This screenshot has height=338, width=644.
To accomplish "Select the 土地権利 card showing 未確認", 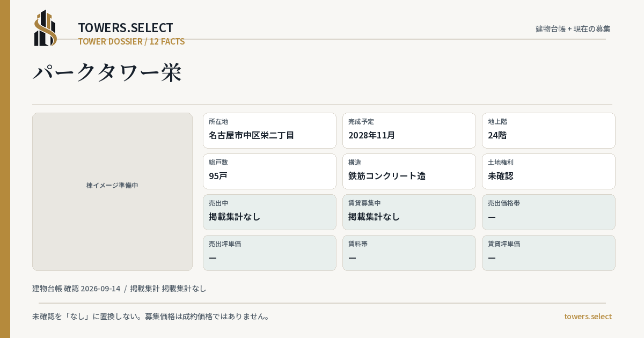I will click(548, 171).
